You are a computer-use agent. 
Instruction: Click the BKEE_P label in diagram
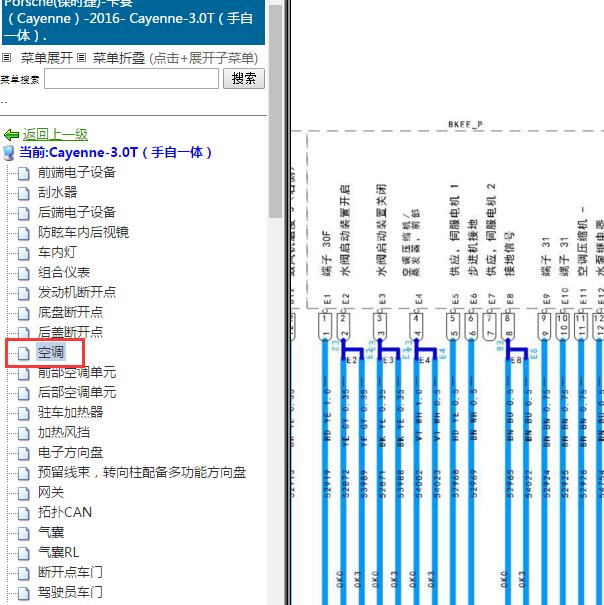tap(465, 124)
